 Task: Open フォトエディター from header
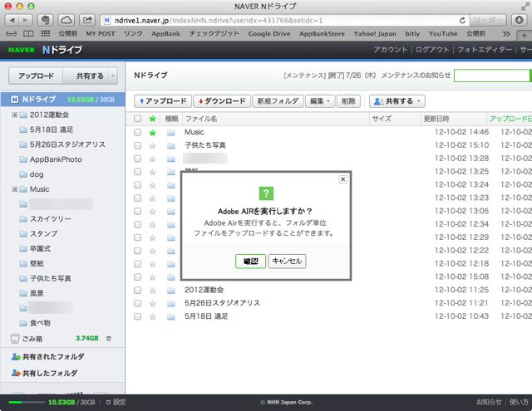(485, 50)
